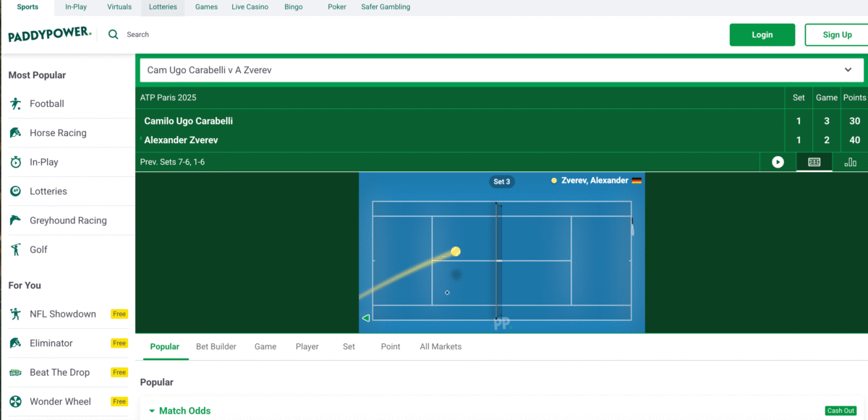
Task: Click the Football icon in sidebar
Action: coord(15,104)
